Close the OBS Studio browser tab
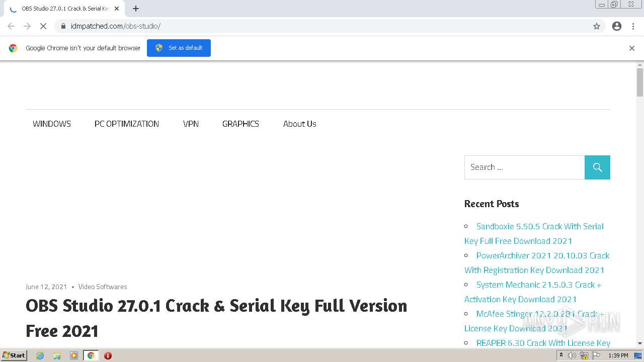Viewport: 644px width, 362px height. (x=117, y=9)
